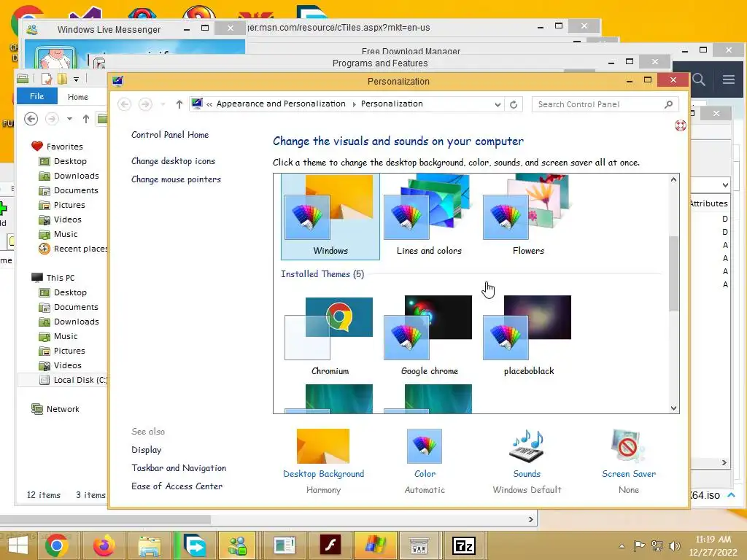Pick the placeboblack theme

(528, 335)
